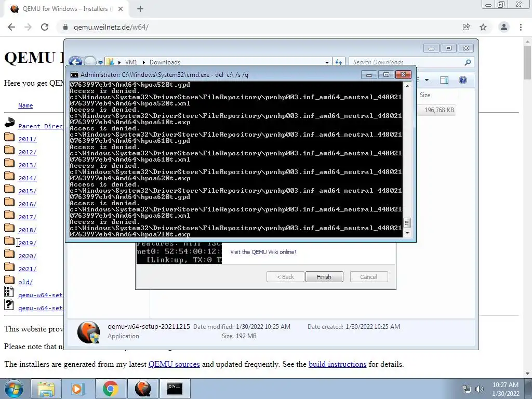Open the 2021/ folder link
The width and height of the screenshot is (532, 399).
[28, 269]
